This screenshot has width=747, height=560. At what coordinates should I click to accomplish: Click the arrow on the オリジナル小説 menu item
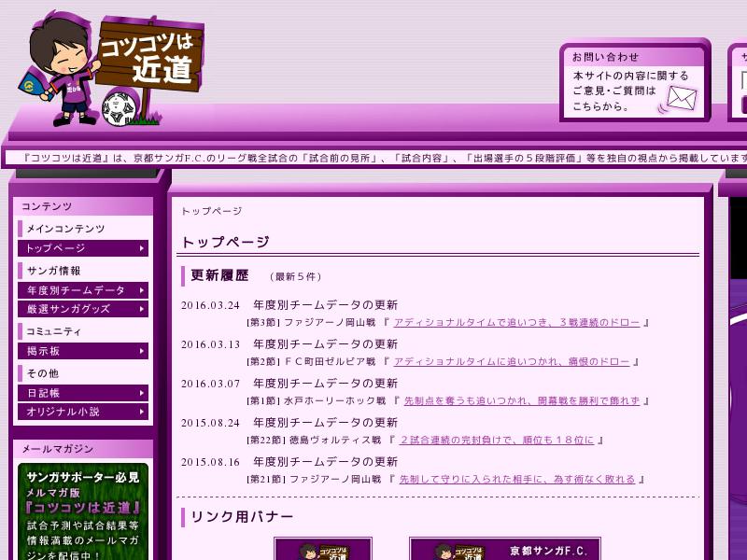click(x=142, y=412)
